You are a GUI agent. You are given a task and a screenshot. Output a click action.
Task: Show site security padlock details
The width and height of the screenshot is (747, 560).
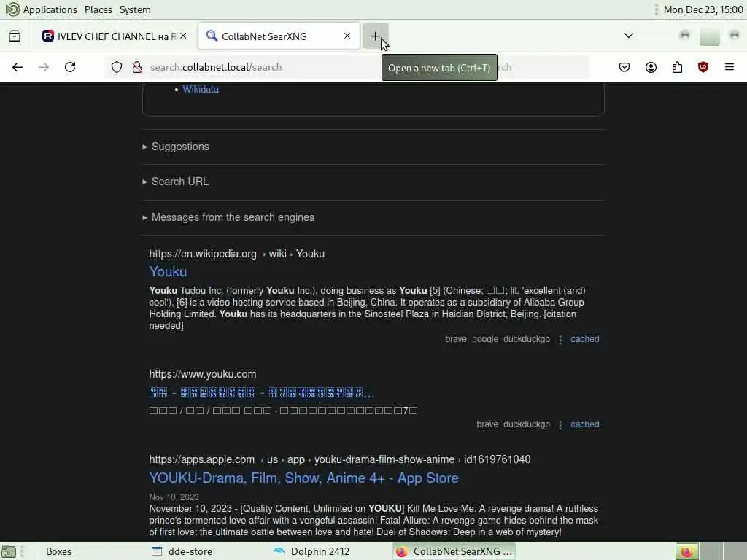pyautogui.click(x=136, y=67)
